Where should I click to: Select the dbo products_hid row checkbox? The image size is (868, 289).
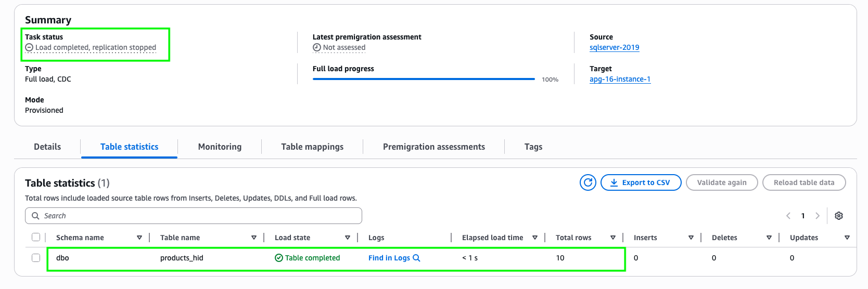tap(36, 258)
